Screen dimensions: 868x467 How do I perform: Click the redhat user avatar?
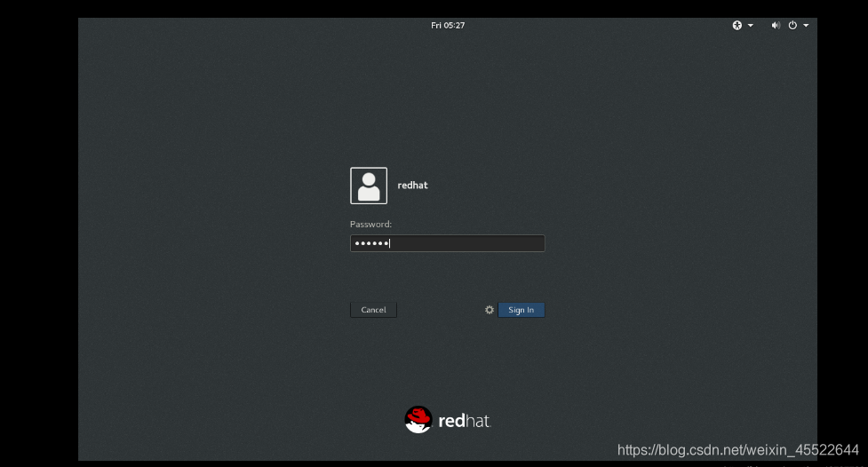pos(369,186)
